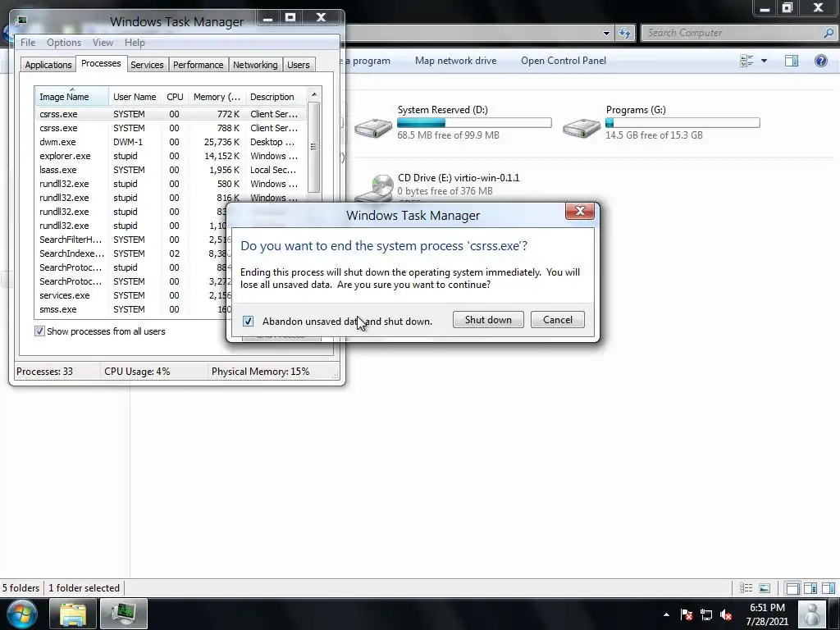Click process list scrollbar up arrow
Screen dimensions: 840x630
[x=314, y=94]
